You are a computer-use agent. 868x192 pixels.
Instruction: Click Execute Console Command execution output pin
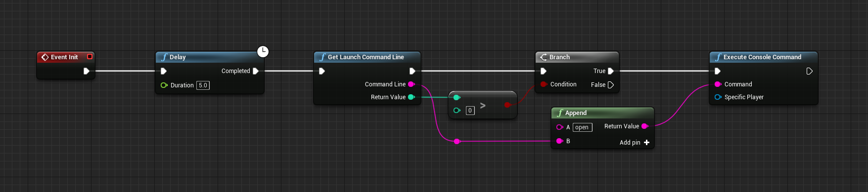pyautogui.click(x=810, y=71)
